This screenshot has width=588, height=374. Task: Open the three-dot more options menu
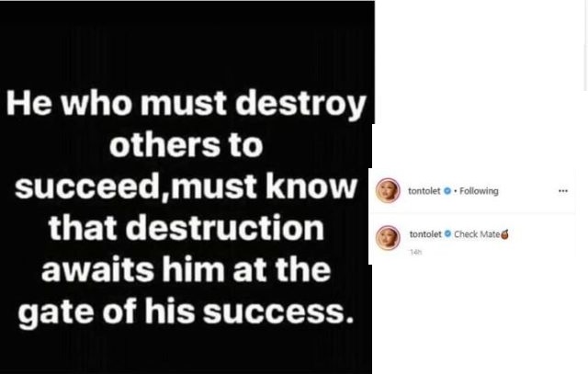563,191
